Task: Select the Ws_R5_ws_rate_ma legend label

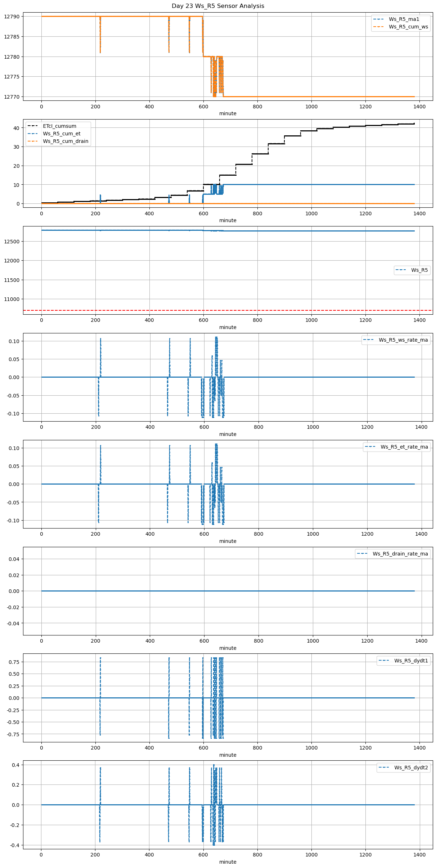Action: [403, 340]
